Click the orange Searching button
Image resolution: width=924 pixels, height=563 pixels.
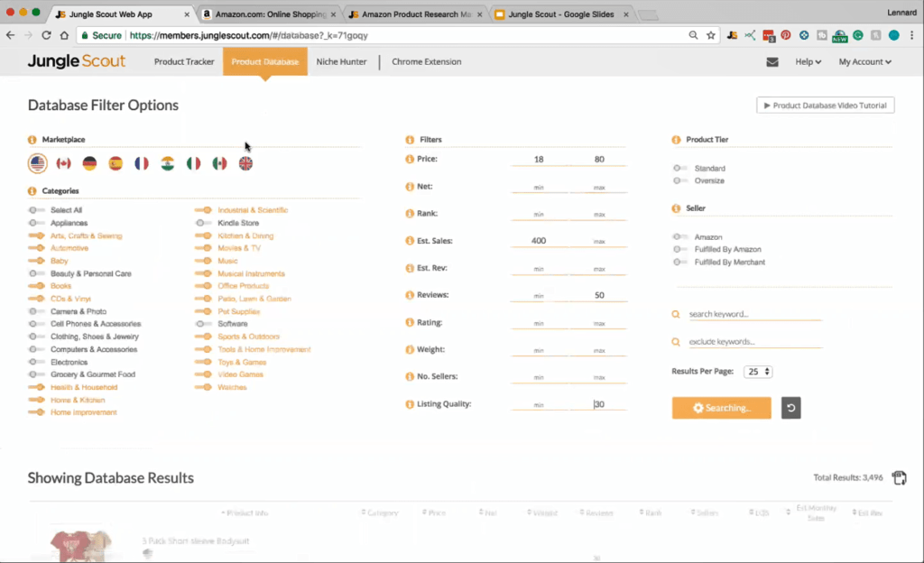[x=721, y=408]
